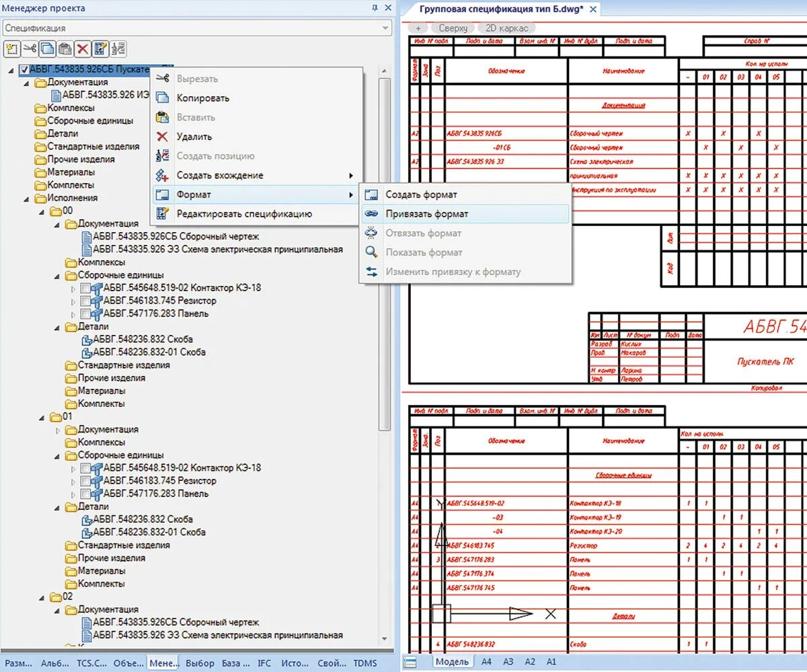Expand Контактор КЭ-18 node in execution 00
The image size is (807, 672).
tap(74, 288)
